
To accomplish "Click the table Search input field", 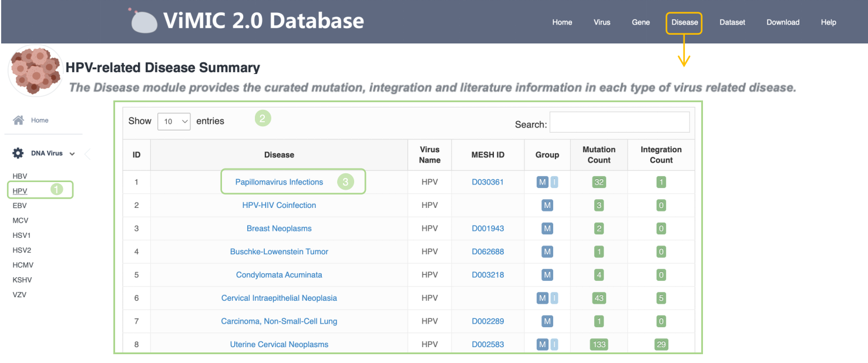I will pos(619,122).
